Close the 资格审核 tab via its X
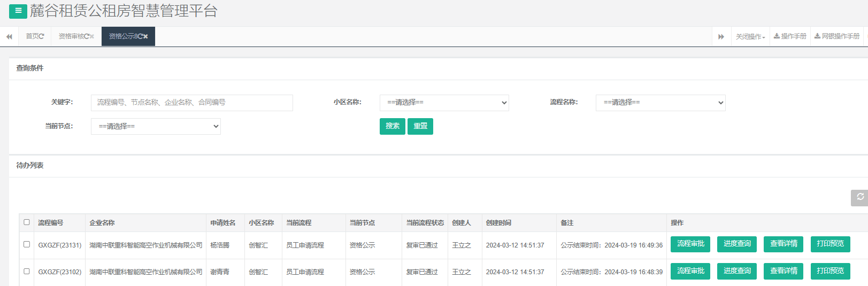The image size is (868, 286). (x=92, y=36)
